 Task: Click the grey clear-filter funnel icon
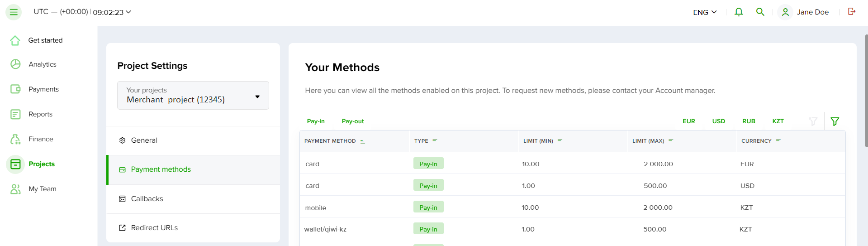813,121
